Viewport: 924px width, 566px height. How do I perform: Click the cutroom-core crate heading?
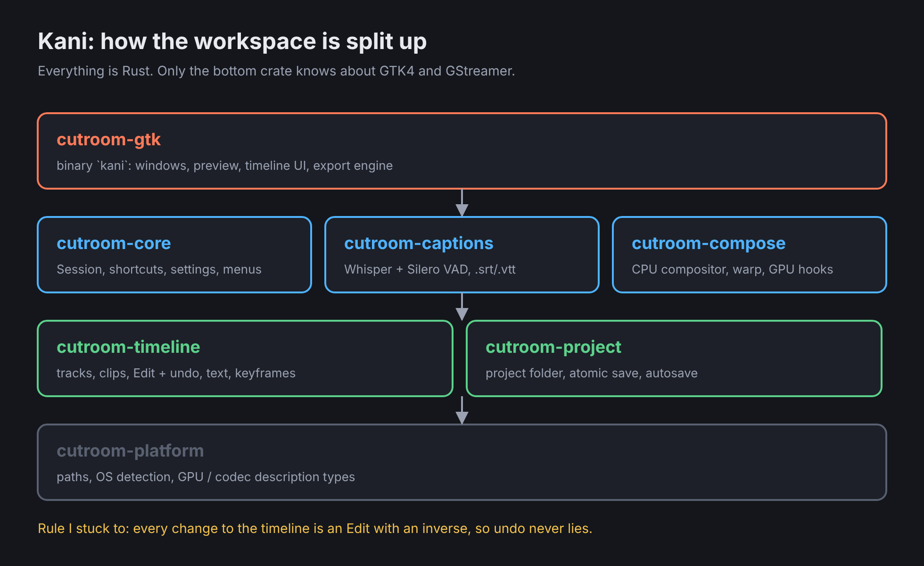(x=114, y=243)
